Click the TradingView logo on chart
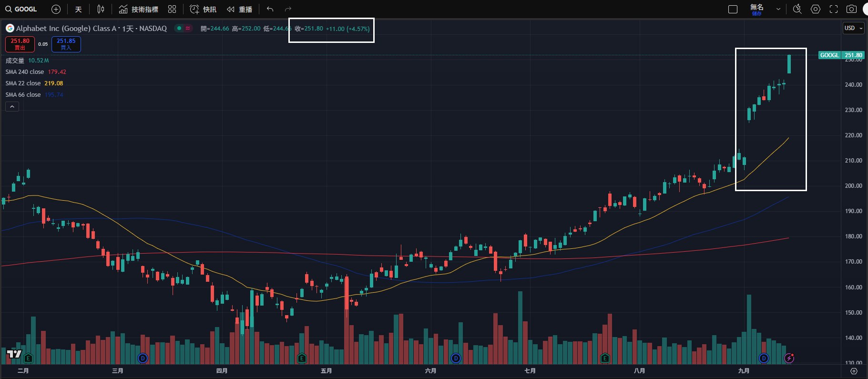This screenshot has height=379, width=868. (14, 354)
